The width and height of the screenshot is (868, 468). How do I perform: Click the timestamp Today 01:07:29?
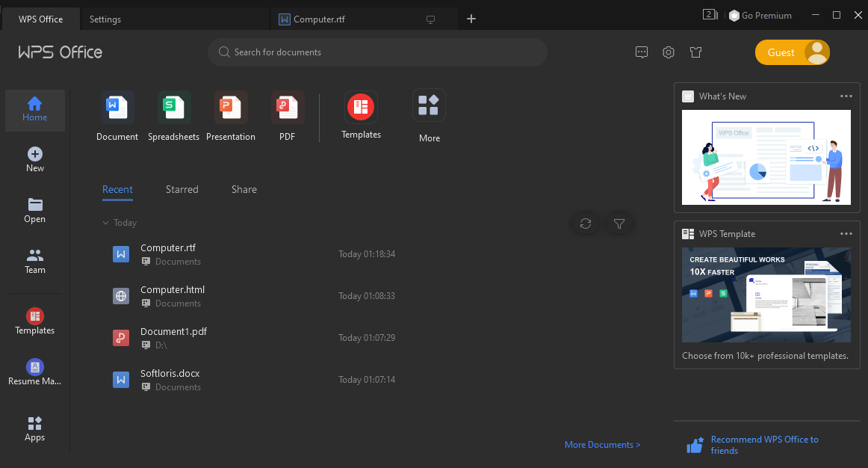pos(367,338)
